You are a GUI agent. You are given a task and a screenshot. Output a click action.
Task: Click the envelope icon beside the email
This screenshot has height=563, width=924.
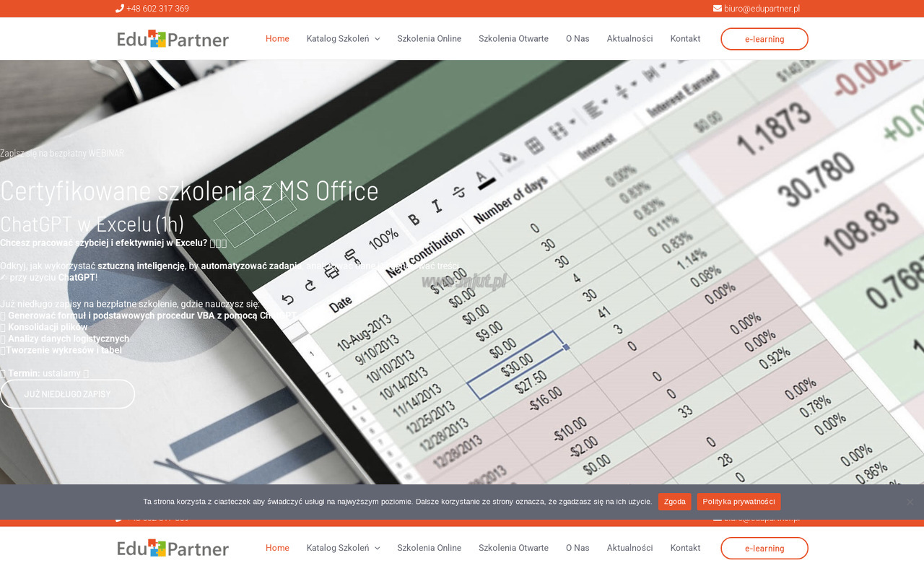pyautogui.click(x=718, y=9)
